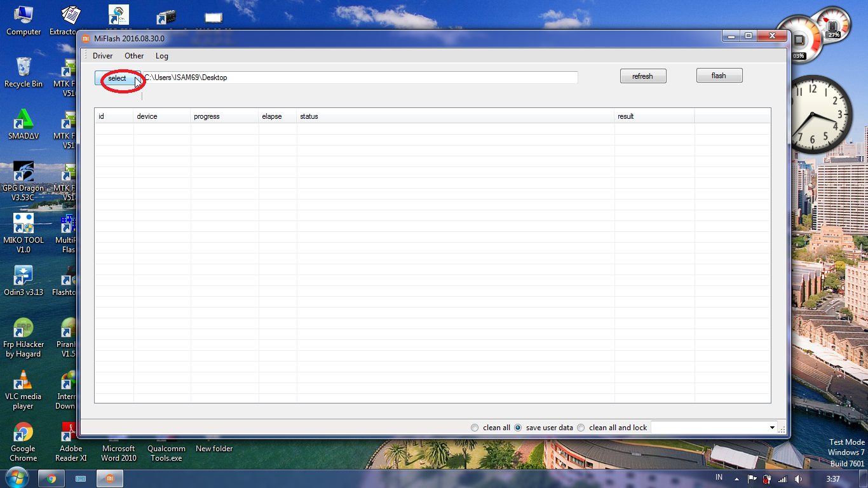Image resolution: width=868 pixels, height=488 pixels.
Task: Close the MiFlash window
Action: [x=771, y=36]
